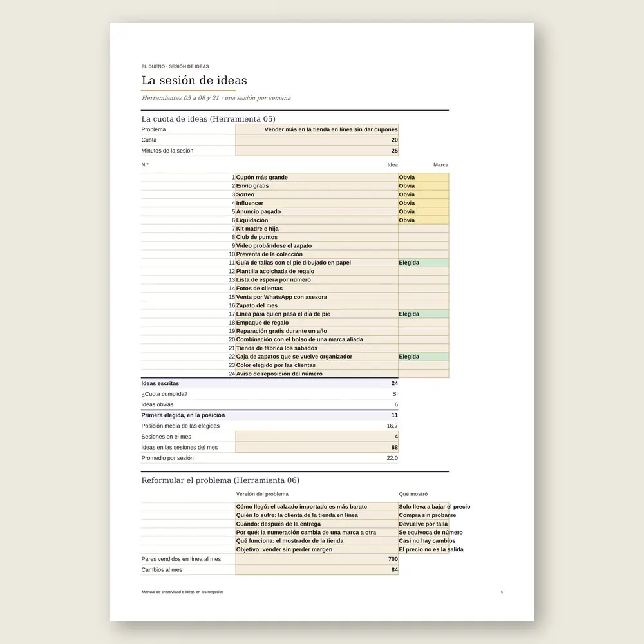
Task: Click the "Pares vendidos en línea al mes" value 700
Action: click(317, 559)
